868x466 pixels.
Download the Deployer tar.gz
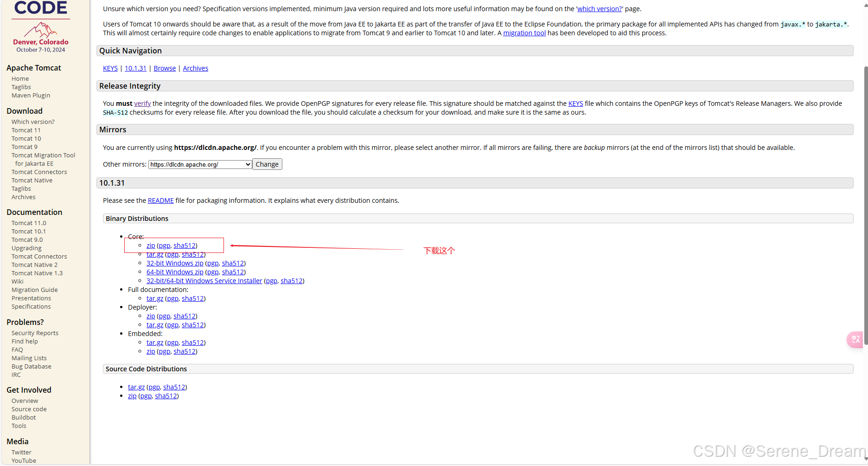pos(155,325)
